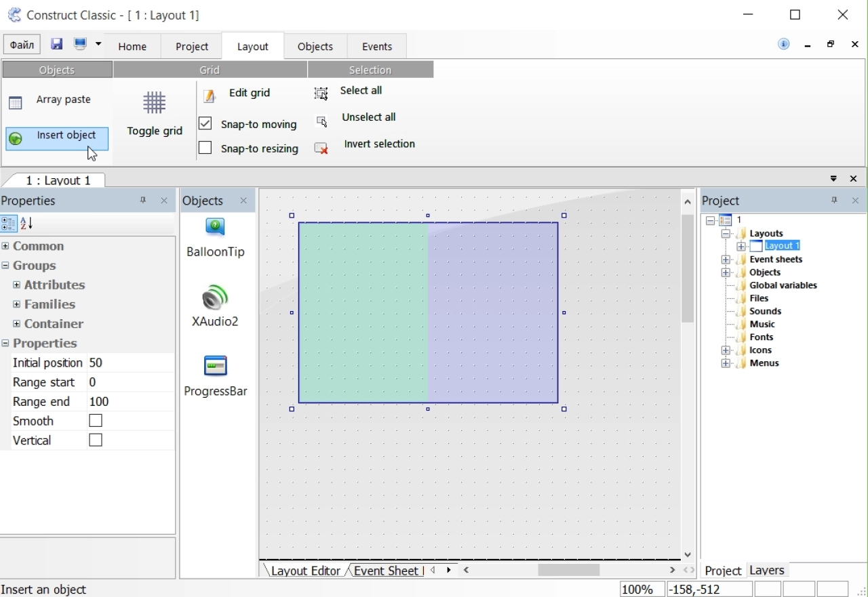Select the XAudio2 speaker object icon
The width and height of the screenshot is (868, 597).
(216, 298)
